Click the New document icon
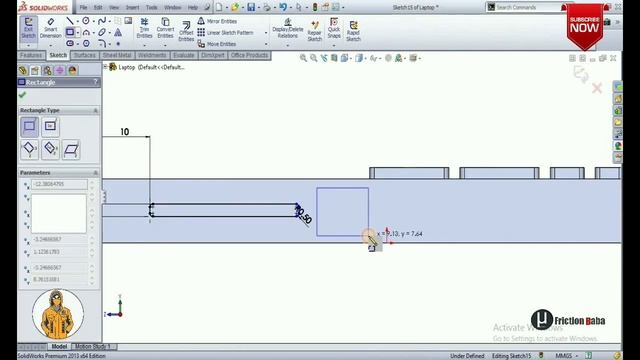This screenshot has height=360, width=640. click(219, 7)
